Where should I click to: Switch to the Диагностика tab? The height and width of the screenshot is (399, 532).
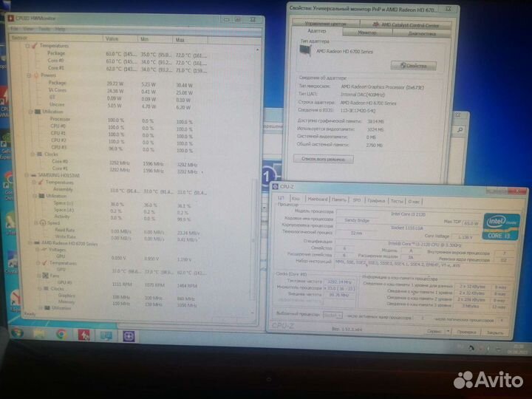[422, 33]
